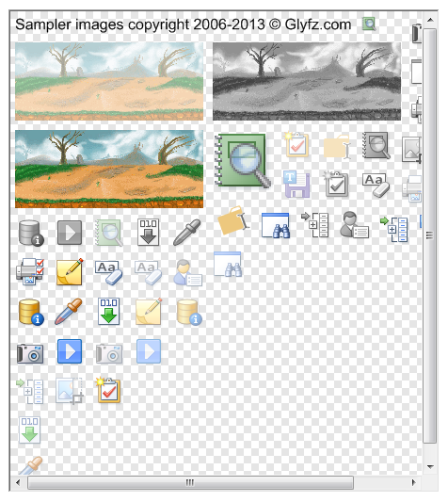This screenshot has height=502, width=448.
Task: Click the purple floppy disk save-text icon
Action: [296, 184]
